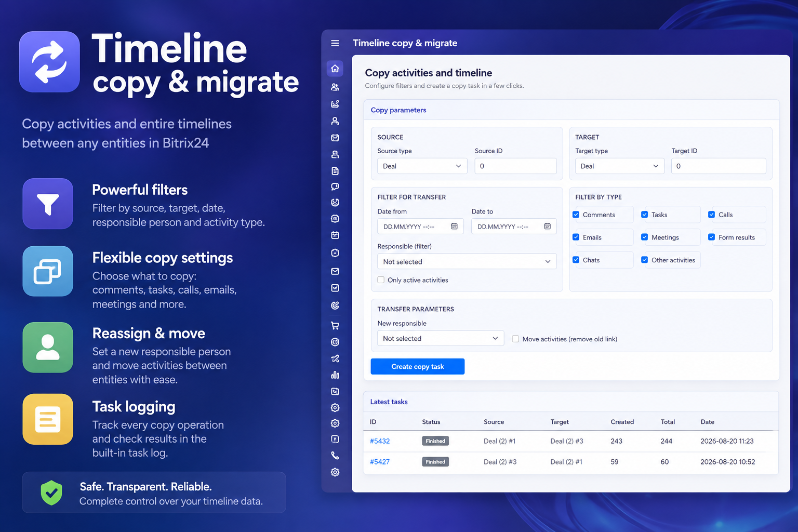Open calendar picker for Date from
The image size is (798, 532).
454,227
